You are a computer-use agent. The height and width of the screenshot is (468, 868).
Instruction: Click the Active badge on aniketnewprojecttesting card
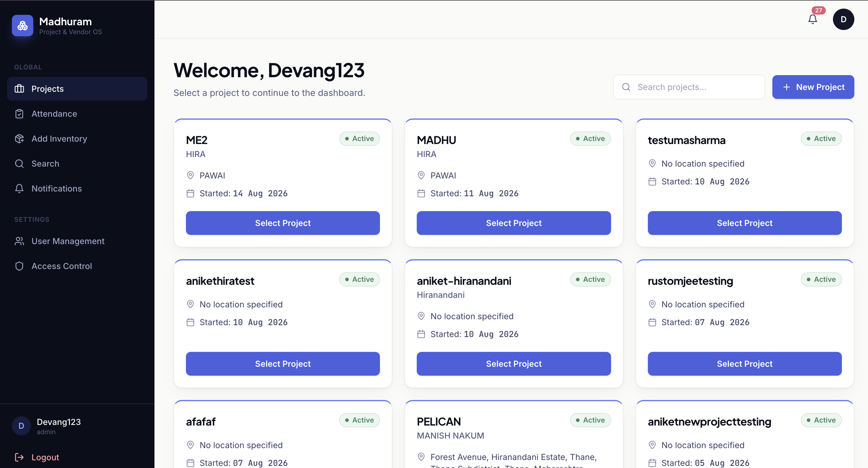pos(821,420)
